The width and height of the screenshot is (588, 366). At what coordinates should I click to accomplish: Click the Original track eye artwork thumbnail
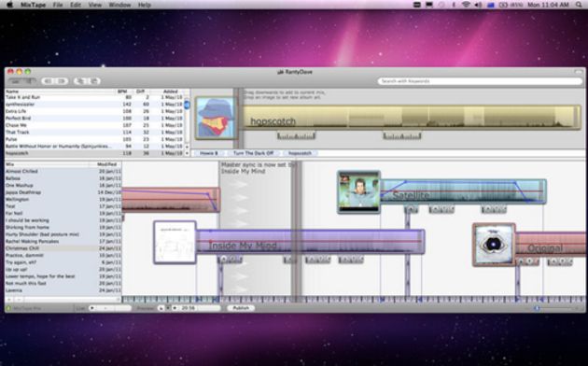point(494,245)
